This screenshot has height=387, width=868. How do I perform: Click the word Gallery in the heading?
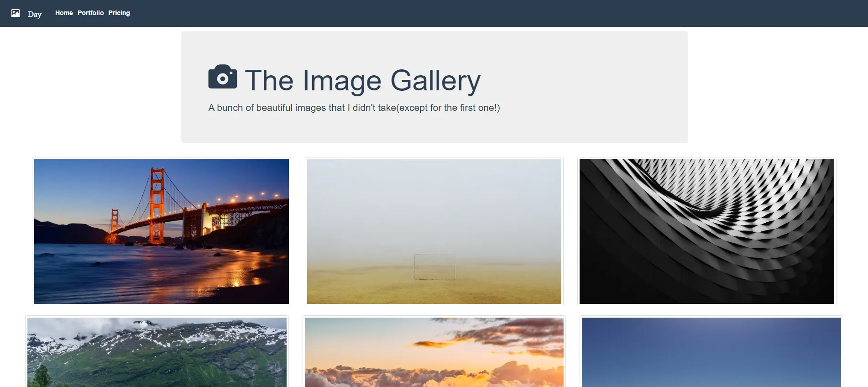click(435, 80)
